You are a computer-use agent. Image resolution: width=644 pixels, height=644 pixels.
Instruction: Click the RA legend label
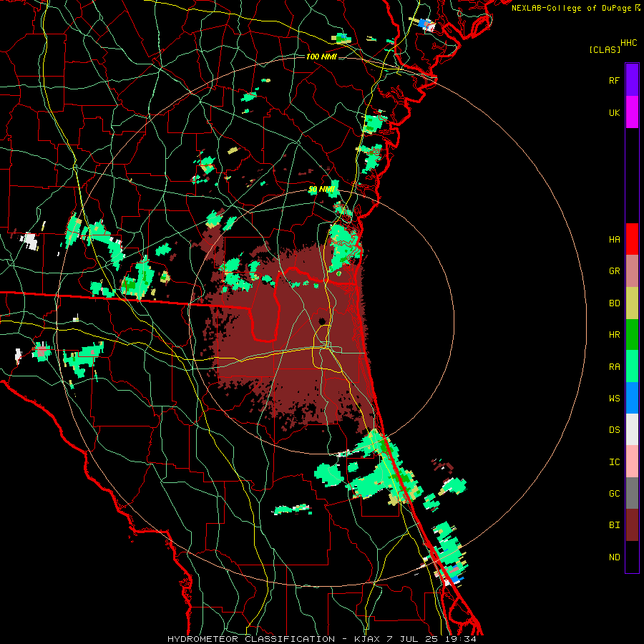click(x=614, y=366)
